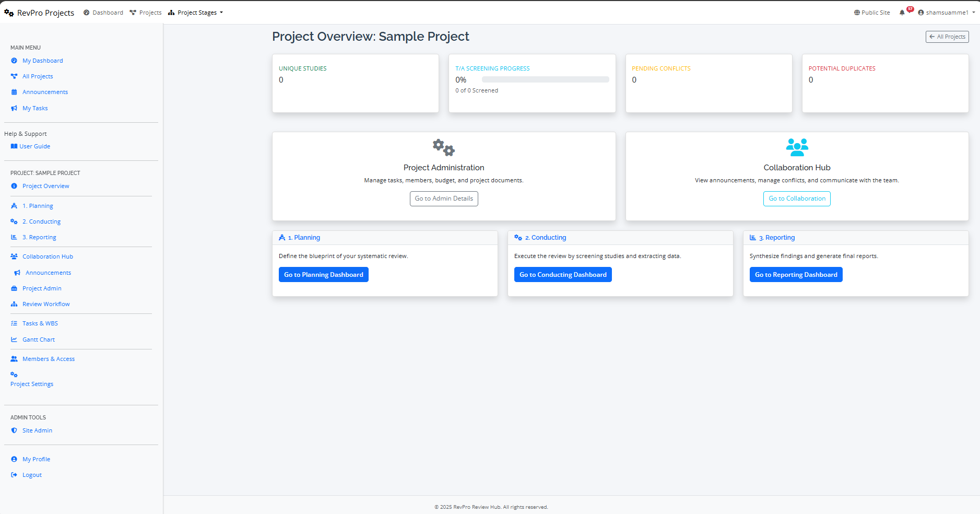Click the Logout icon in sidebar
Viewport: 980px width, 514px height.
pyautogui.click(x=14, y=475)
